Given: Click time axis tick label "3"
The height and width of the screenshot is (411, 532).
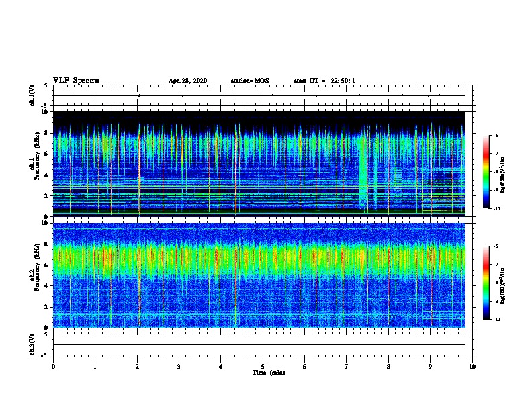Looking at the screenshot, I should [x=179, y=367].
